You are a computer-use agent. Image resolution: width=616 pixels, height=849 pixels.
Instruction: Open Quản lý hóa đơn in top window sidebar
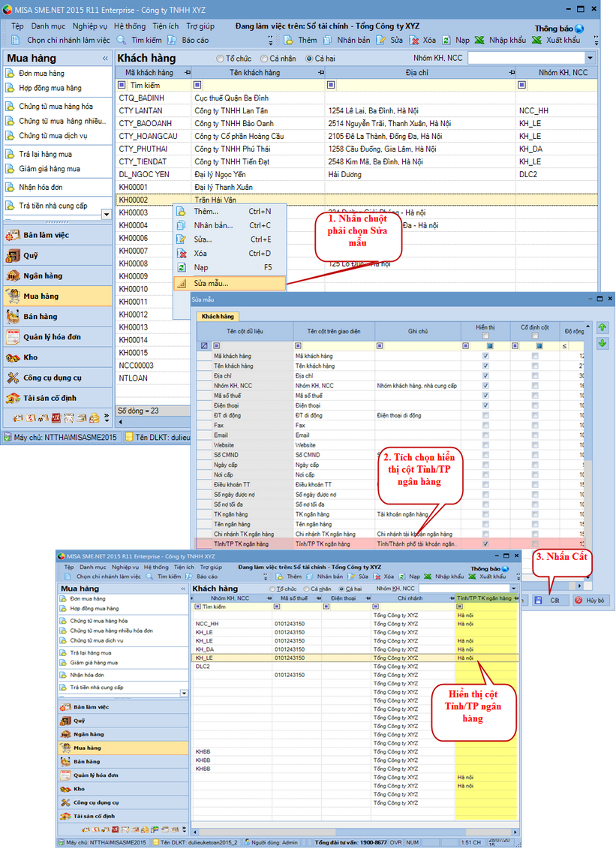coord(57,337)
